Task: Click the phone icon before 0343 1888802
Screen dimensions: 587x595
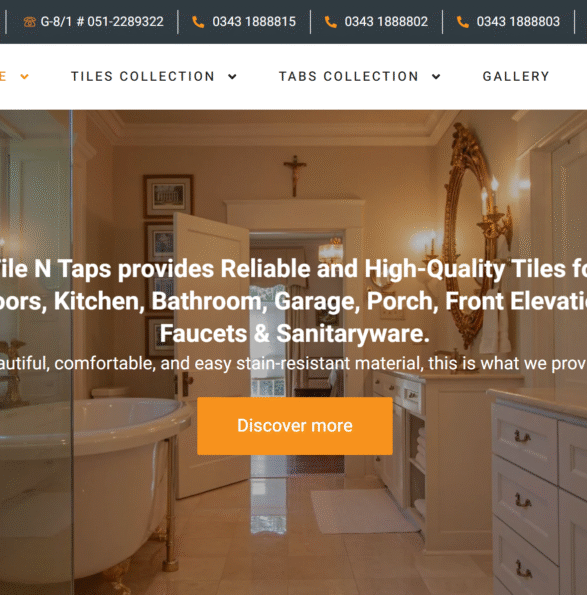Action: coord(330,22)
